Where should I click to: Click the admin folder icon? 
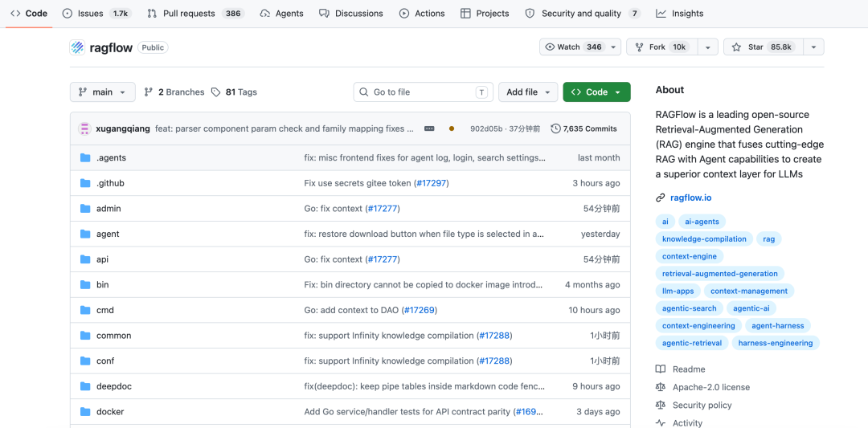[x=85, y=209]
